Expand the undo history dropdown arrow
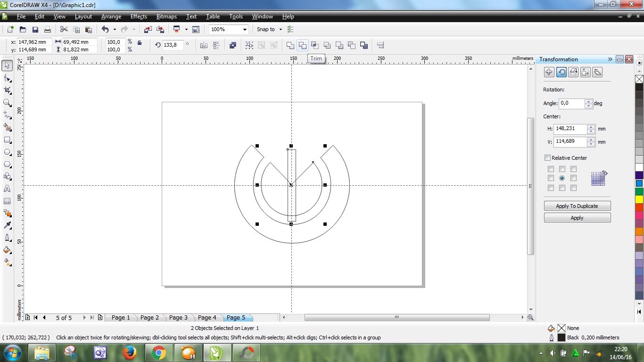The width and height of the screenshot is (644, 362). point(115,29)
